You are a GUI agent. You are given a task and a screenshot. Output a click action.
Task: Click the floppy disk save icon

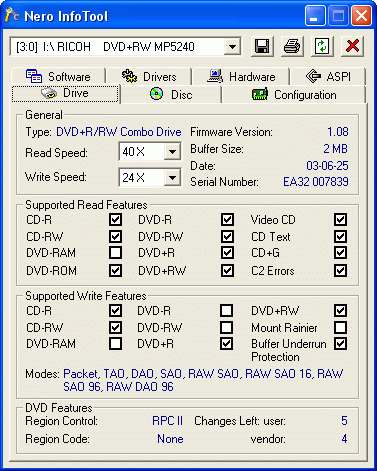click(262, 46)
